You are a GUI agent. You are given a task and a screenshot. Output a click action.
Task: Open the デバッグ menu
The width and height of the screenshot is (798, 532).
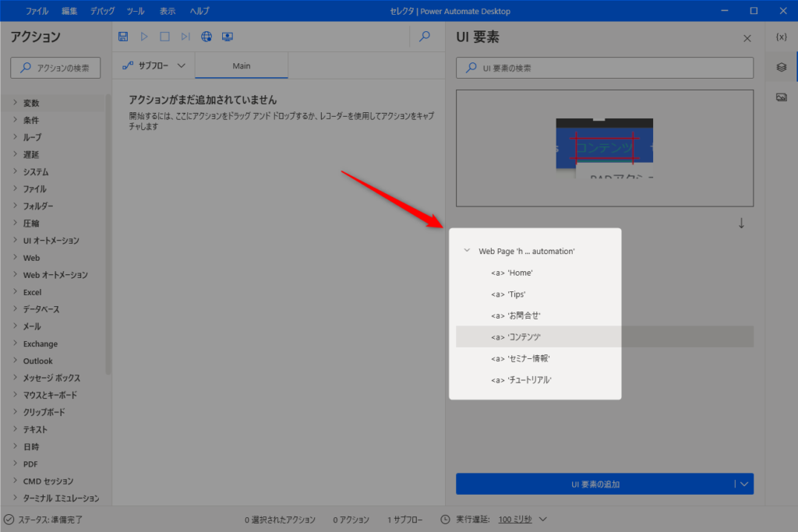pyautogui.click(x=102, y=11)
